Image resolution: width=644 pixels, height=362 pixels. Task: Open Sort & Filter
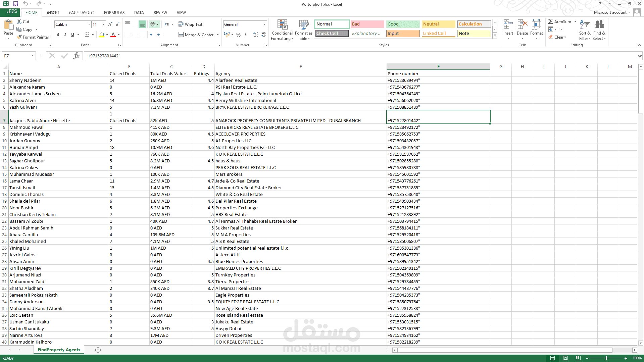(585, 30)
